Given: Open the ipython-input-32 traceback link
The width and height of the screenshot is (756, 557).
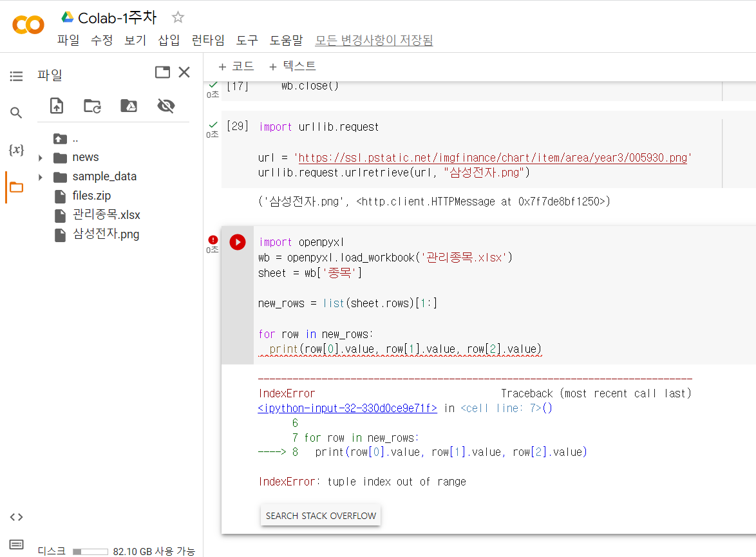Looking at the screenshot, I should click(x=348, y=408).
